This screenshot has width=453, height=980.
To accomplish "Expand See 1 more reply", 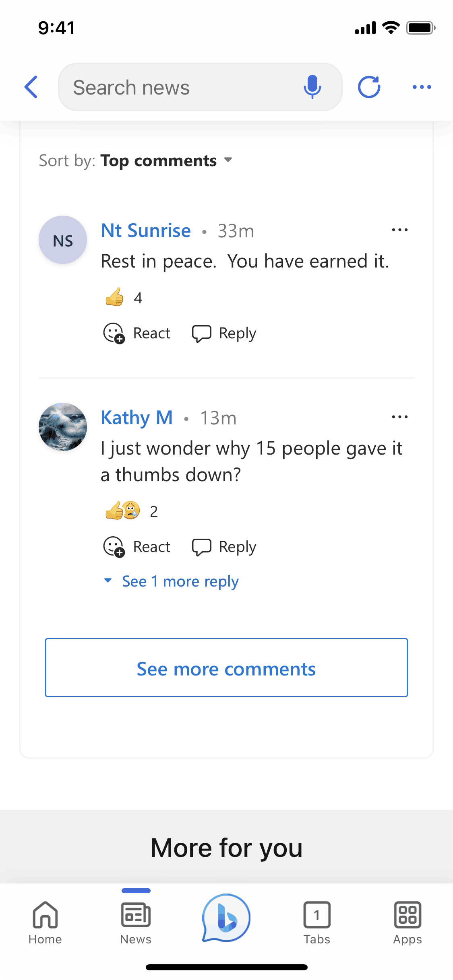I will [171, 581].
